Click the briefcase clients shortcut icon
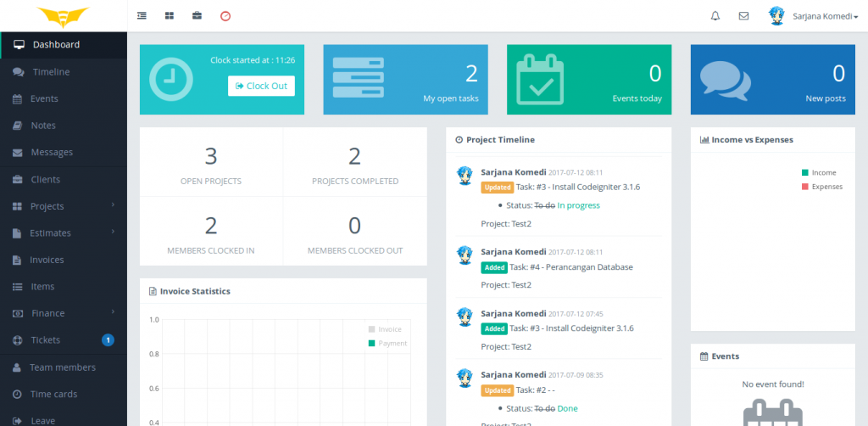 197,15
